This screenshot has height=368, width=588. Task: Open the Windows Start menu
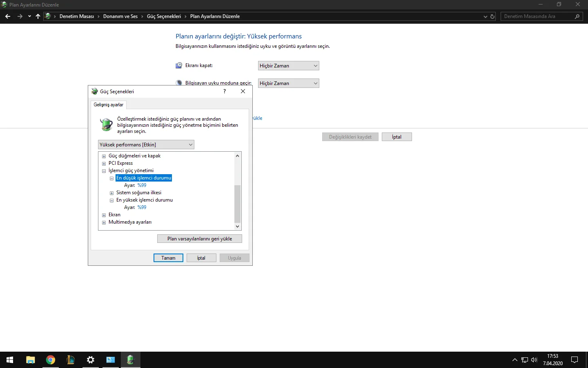(10, 360)
